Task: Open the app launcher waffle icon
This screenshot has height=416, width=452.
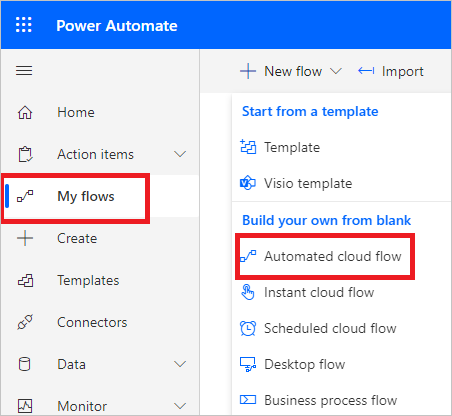Action: point(24,25)
